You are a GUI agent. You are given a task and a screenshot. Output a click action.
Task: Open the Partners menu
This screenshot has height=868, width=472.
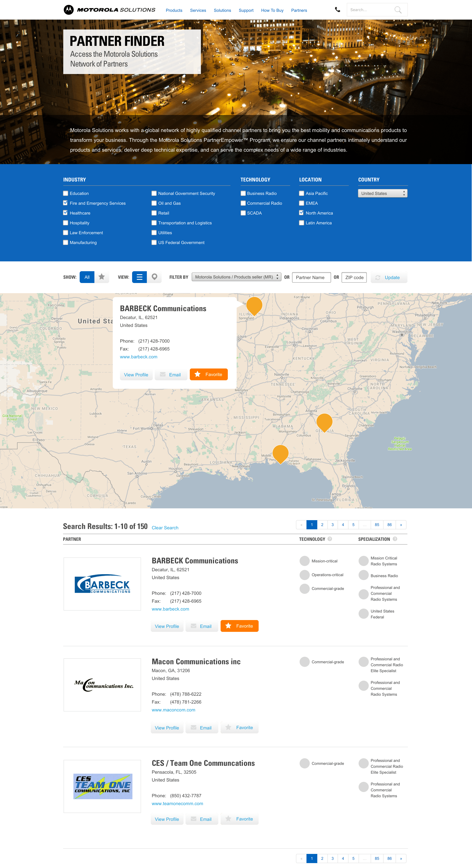pos(299,10)
